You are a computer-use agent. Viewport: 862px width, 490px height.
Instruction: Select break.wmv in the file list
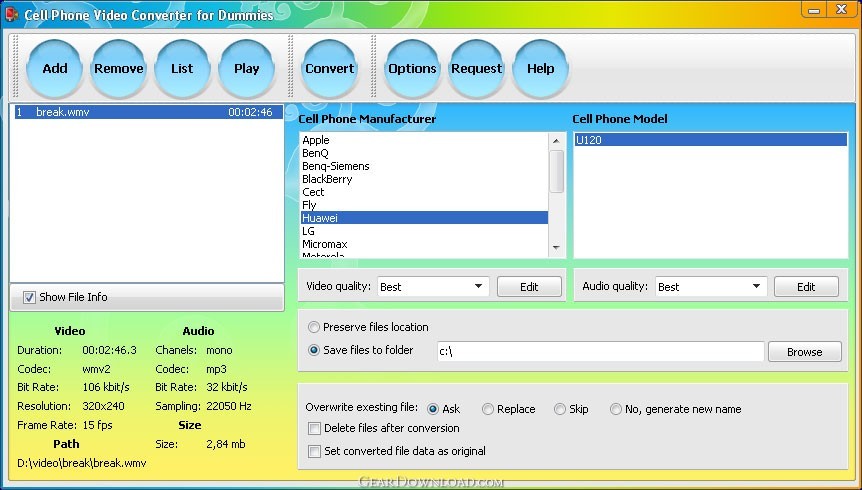click(148, 112)
